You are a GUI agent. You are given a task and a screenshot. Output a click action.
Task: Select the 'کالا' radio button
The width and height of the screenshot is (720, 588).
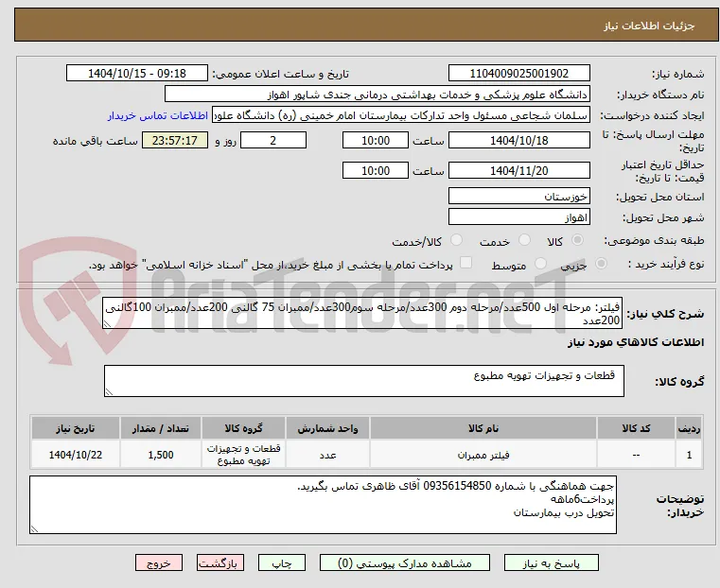pyautogui.click(x=578, y=240)
